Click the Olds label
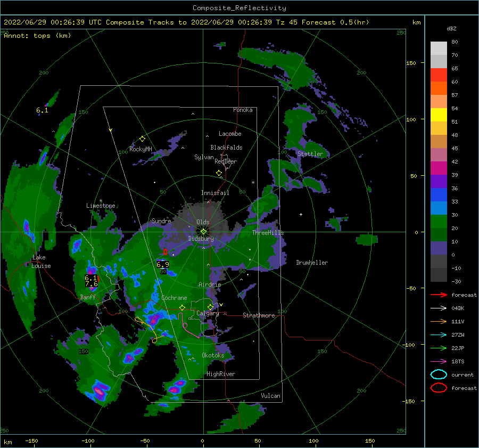The image size is (479, 448). [203, 222]
